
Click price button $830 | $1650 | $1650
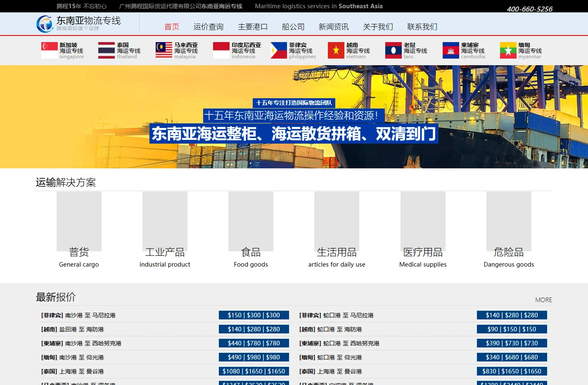click(512, 371)
